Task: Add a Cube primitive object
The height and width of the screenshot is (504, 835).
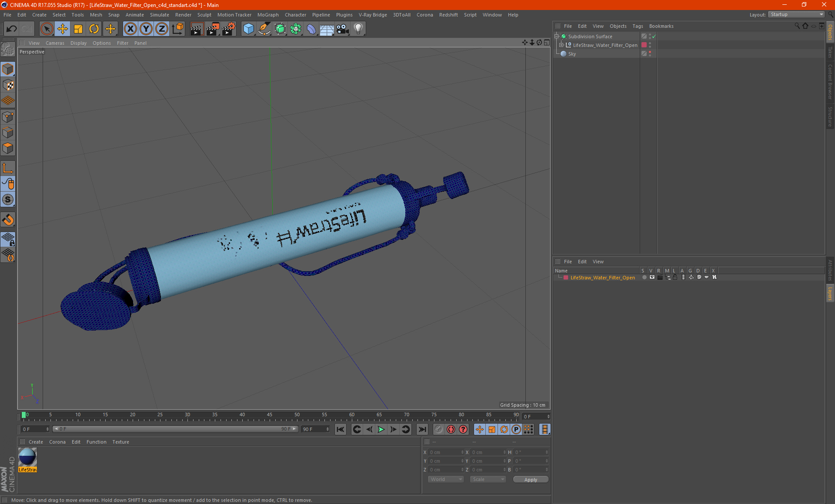Action: (x=248, y=29)
